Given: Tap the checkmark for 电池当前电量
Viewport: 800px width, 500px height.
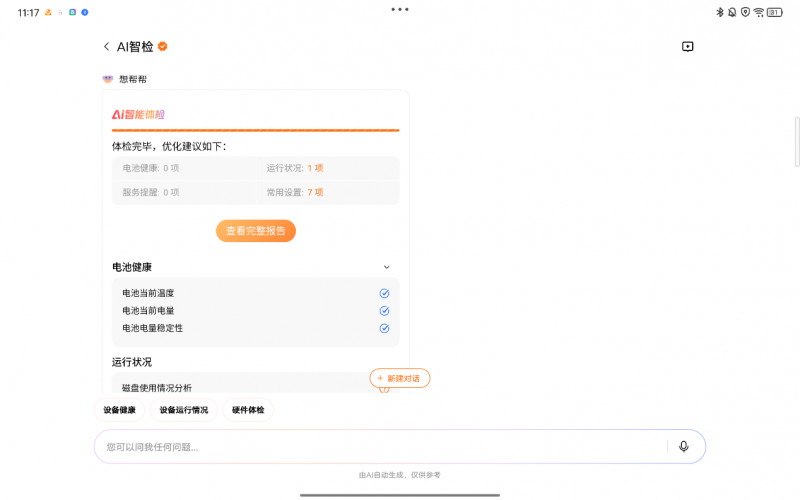Looking at the screenshot, I should tap(384, 311).
